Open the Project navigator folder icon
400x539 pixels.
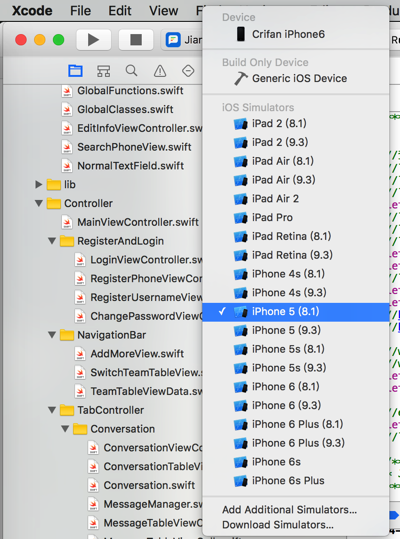[75, 71]
